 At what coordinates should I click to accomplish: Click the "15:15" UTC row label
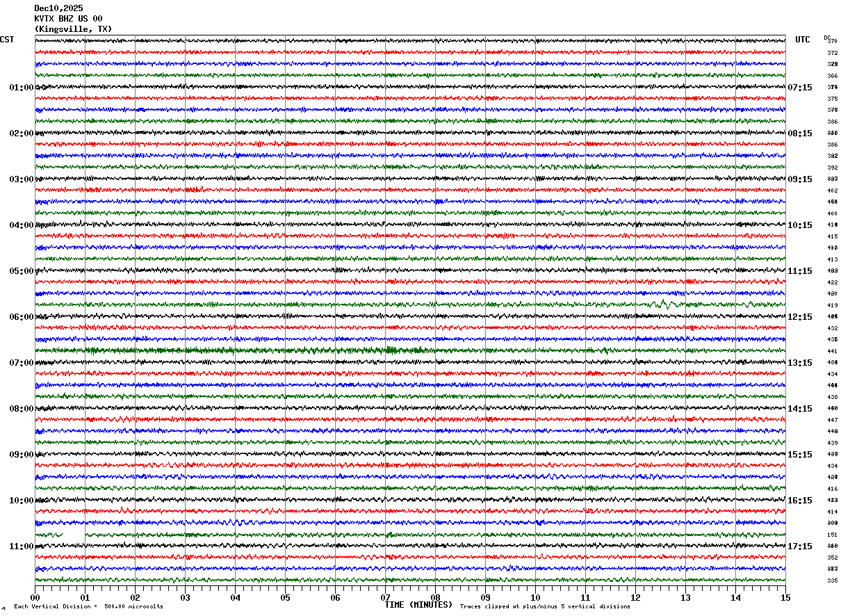click(x=800, y=455)
